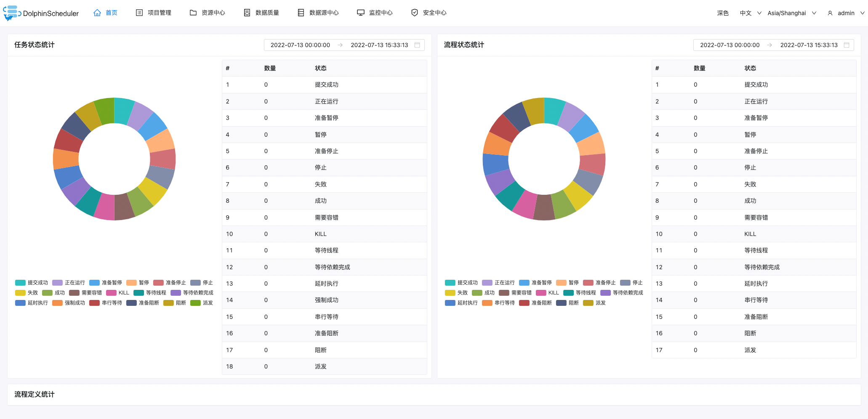Switch to 深色 dark theme
Image resolution: width=868 pixels, height=419 pixels.
(x=723, y=13)
